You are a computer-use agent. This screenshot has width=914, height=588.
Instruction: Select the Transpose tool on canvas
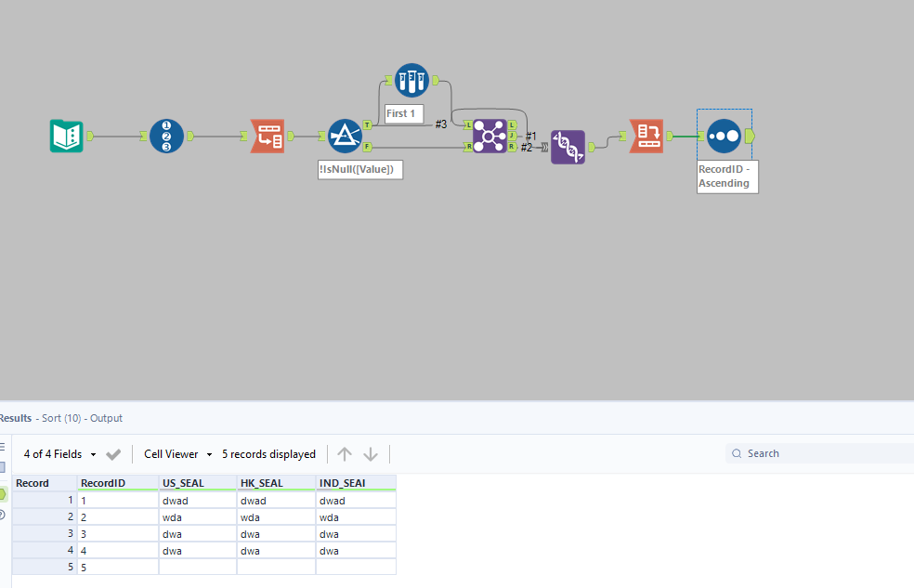pyautogui.click(x=268, y=136)
